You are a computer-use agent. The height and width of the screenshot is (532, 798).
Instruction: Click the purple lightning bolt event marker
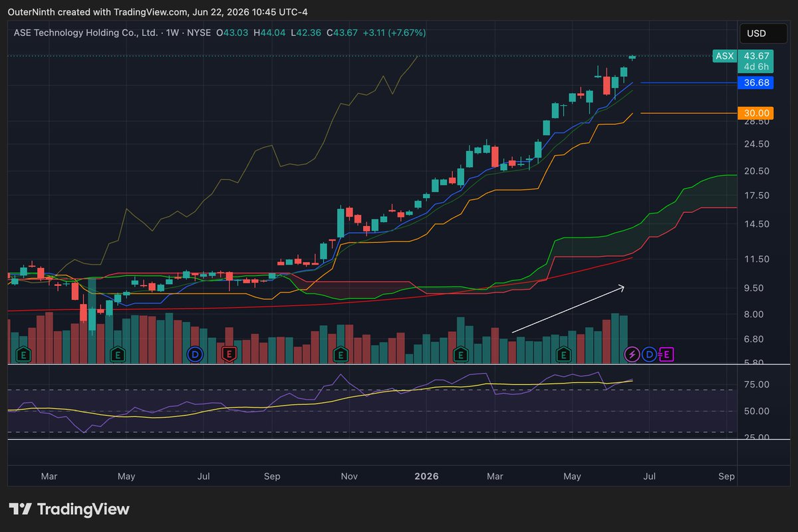[632, 354]
